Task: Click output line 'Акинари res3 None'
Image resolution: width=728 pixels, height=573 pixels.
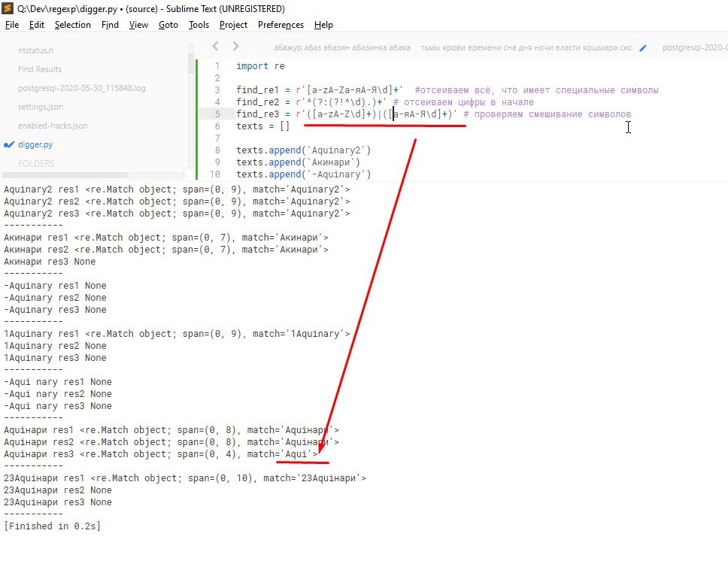Action: [50, 262]
